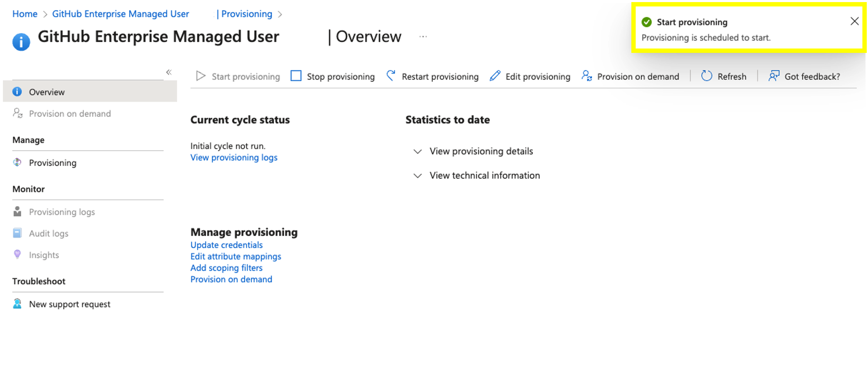The width and height of the screenshot is (868, 376).
Task: Click the Refresh circular arrow icon
Action: click(707, 76)
